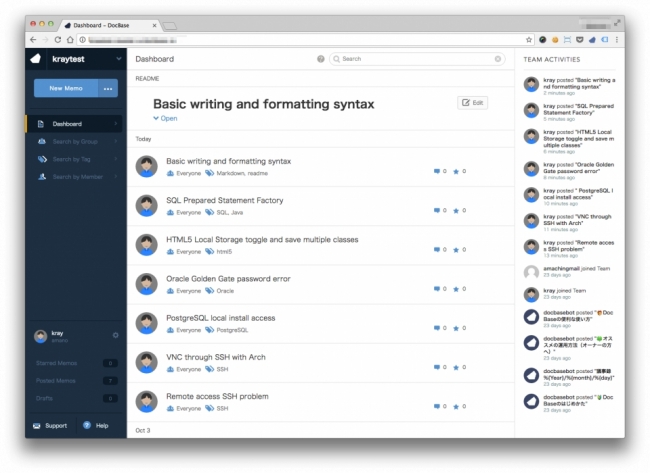Click the tag icon beside Search by Tag
650x473 pixels.
tap(42, 159)
